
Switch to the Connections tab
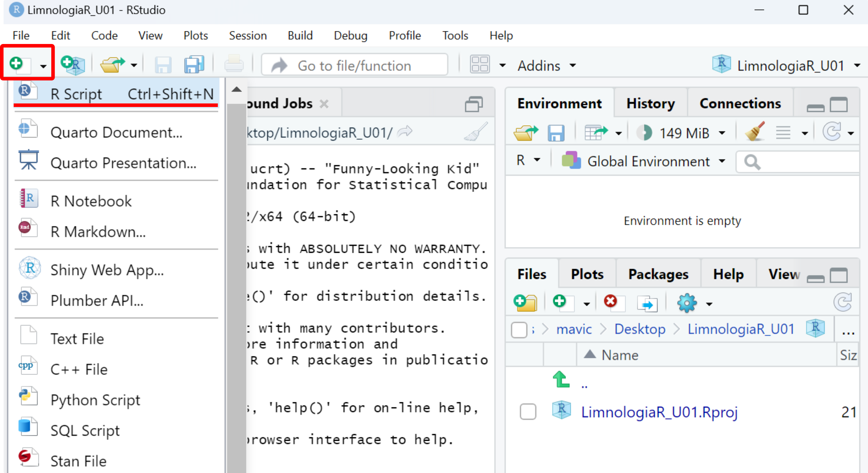(740, 103)
